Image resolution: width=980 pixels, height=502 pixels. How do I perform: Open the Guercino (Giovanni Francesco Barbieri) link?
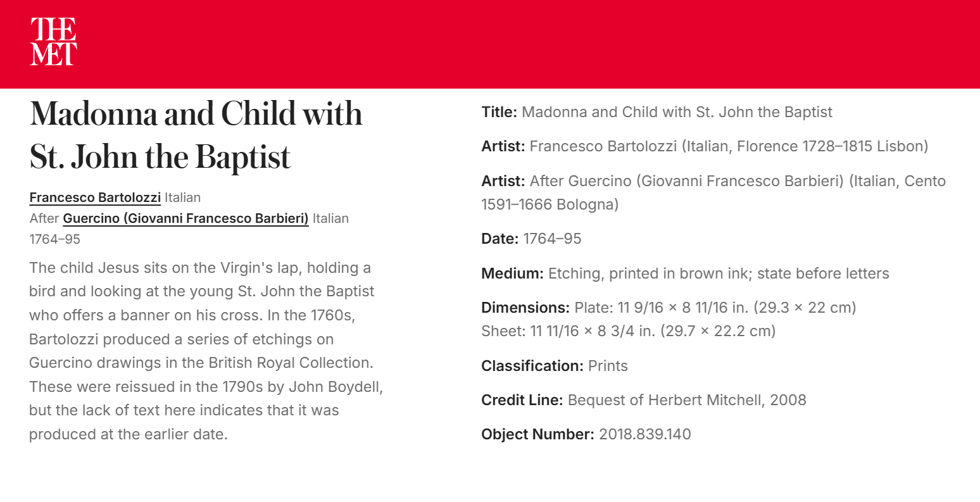[x=185, y=218]
